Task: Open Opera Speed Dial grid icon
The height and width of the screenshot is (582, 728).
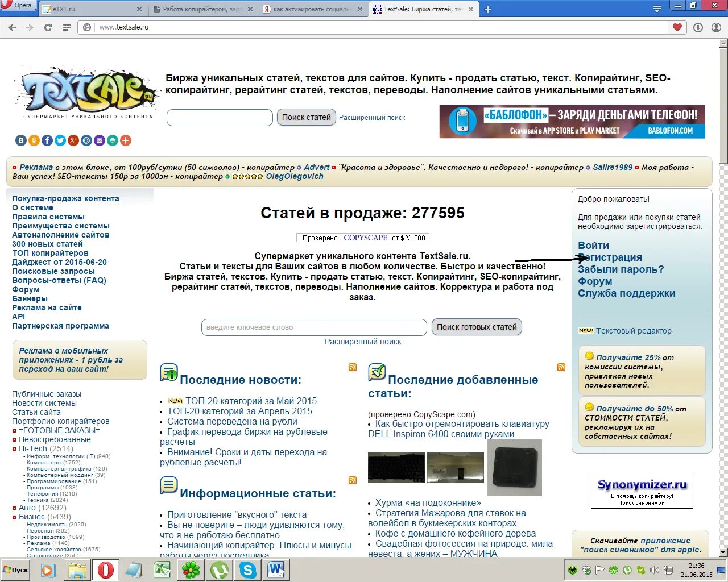Action: tap(66, 27)
